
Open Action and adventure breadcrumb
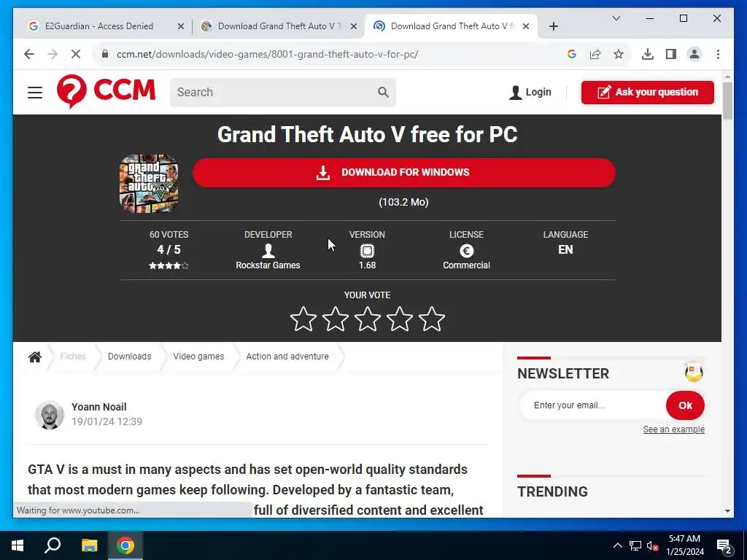(x=287, y=356)
